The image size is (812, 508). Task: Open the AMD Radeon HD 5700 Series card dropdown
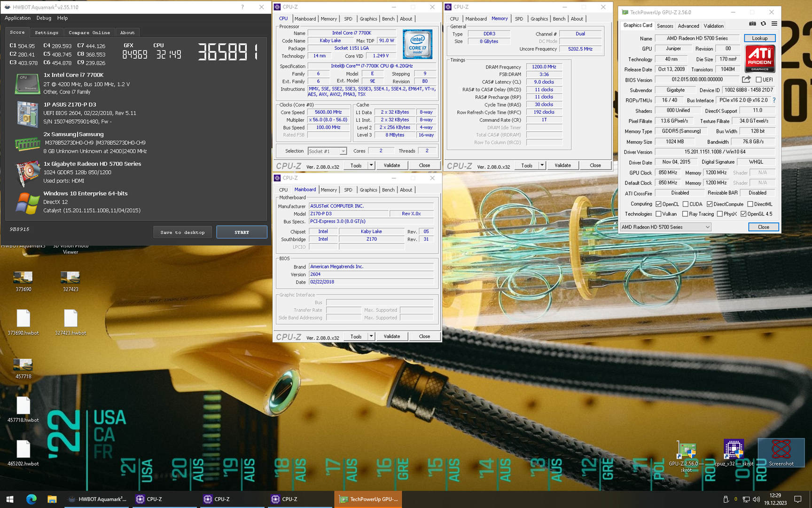pyautogui.click(x=666, y=227)
